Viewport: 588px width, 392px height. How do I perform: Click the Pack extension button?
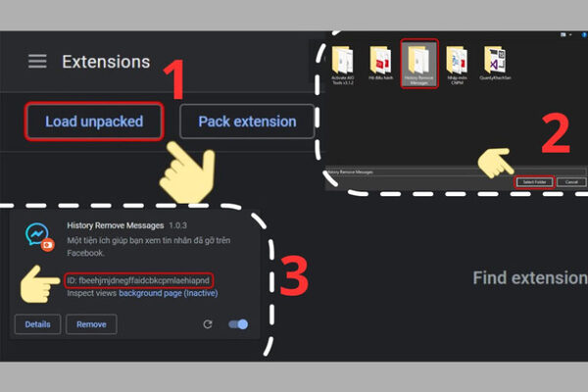(x=247, y=122)
